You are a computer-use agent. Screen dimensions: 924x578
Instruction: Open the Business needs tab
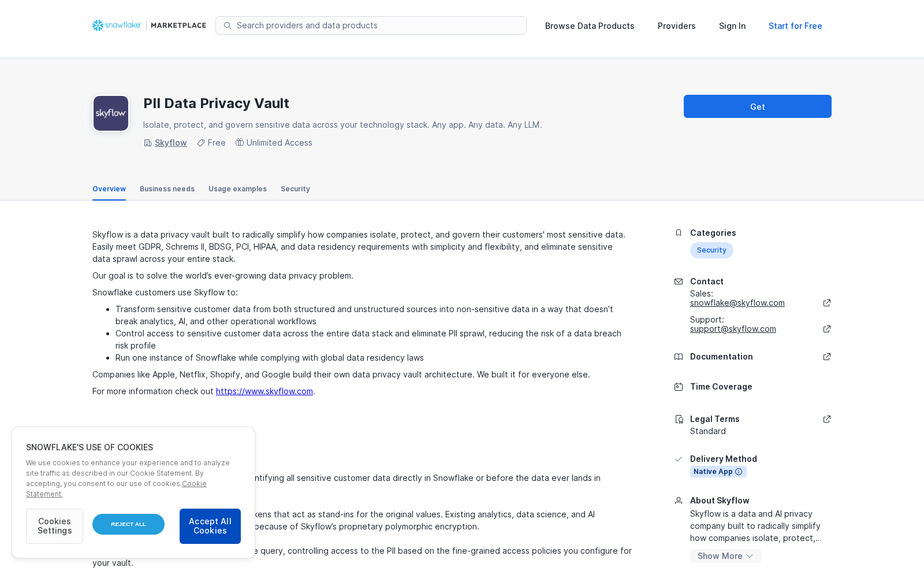click(167, 189)
